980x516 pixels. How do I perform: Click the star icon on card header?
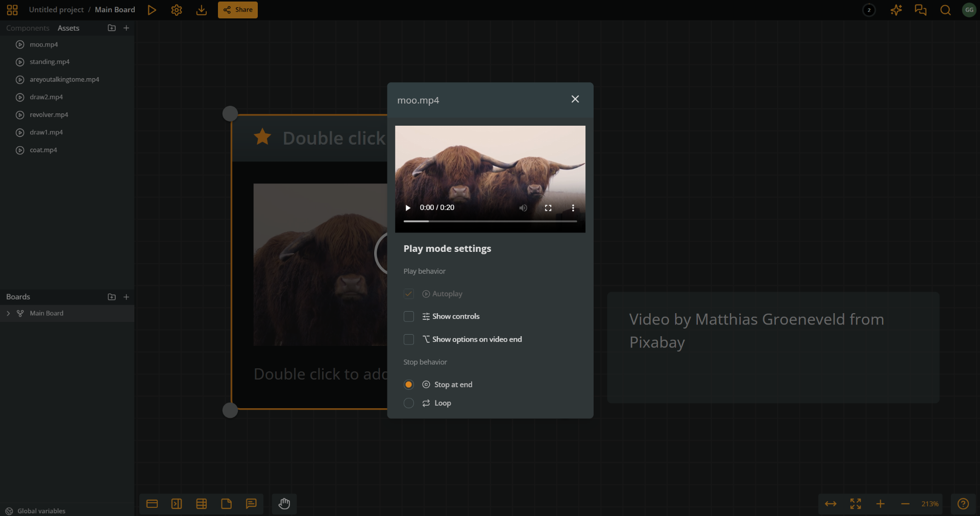(x=262, y=137)
